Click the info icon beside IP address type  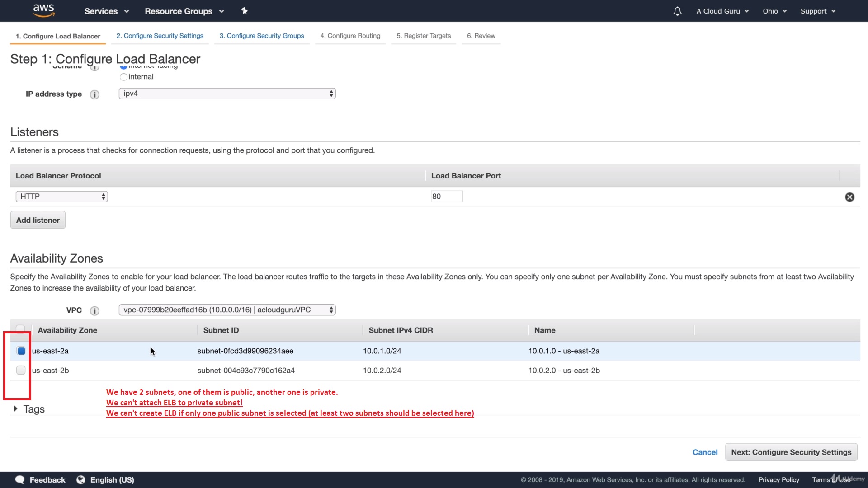coord(94,94)
